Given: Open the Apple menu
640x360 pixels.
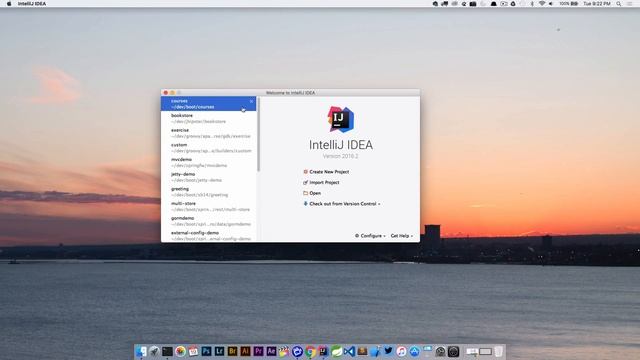Looking at the screenshot, I should tap(9, 4).
